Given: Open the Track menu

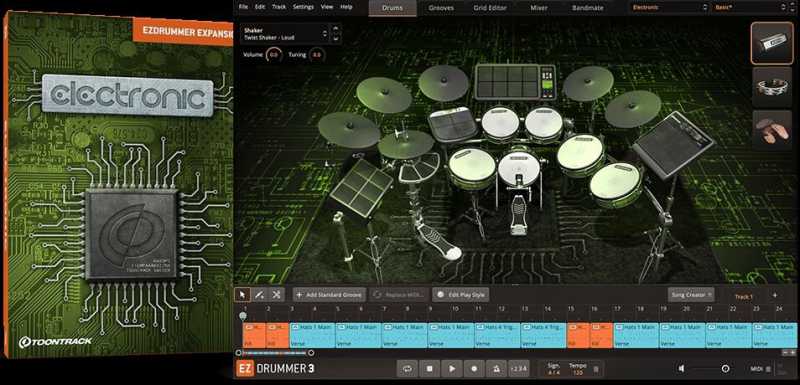Looking at the screenshot, I should click(279, 7).
